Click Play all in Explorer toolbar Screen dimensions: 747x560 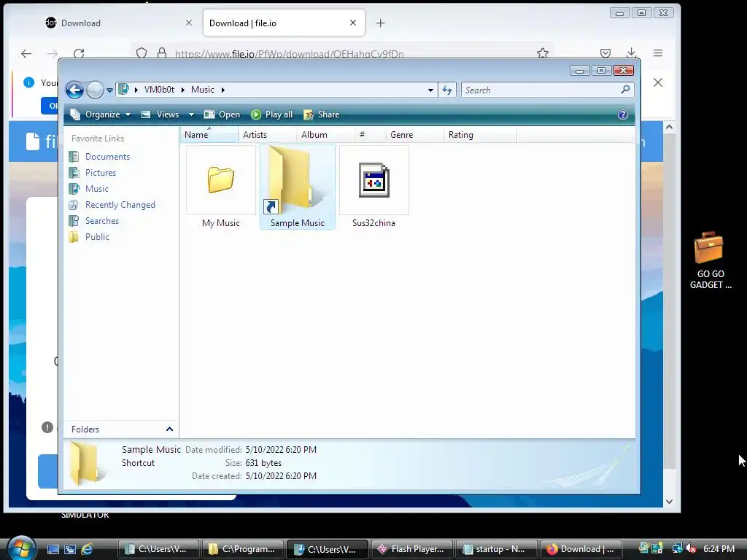pyautogui.click(x=271, y=114)
